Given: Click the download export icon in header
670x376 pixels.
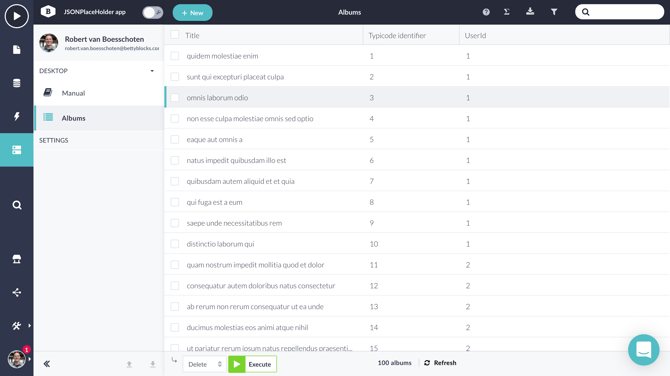Looking at the screenshot, I should click(x=530, y=12).
